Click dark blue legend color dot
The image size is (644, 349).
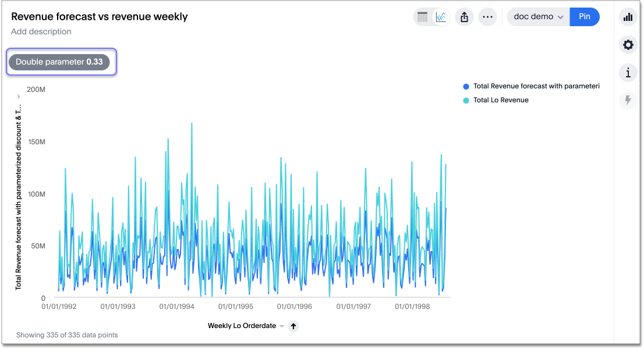[466, 86]
